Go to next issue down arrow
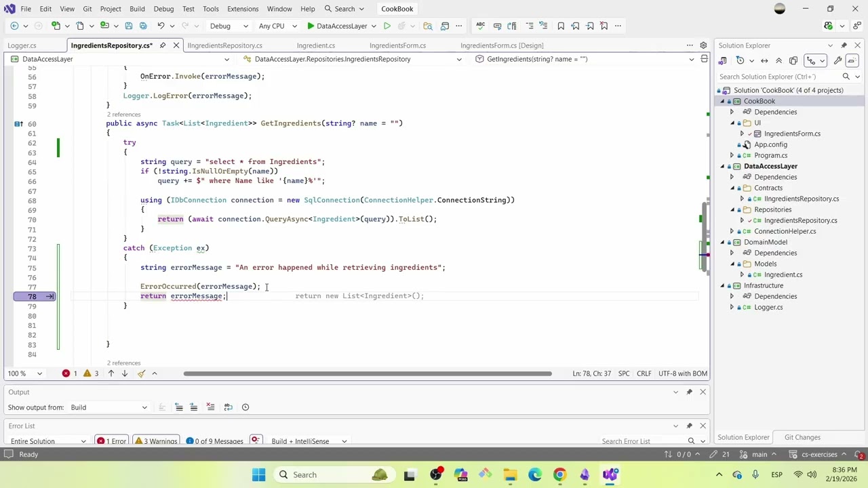868x488 pixels. [125, 373]
